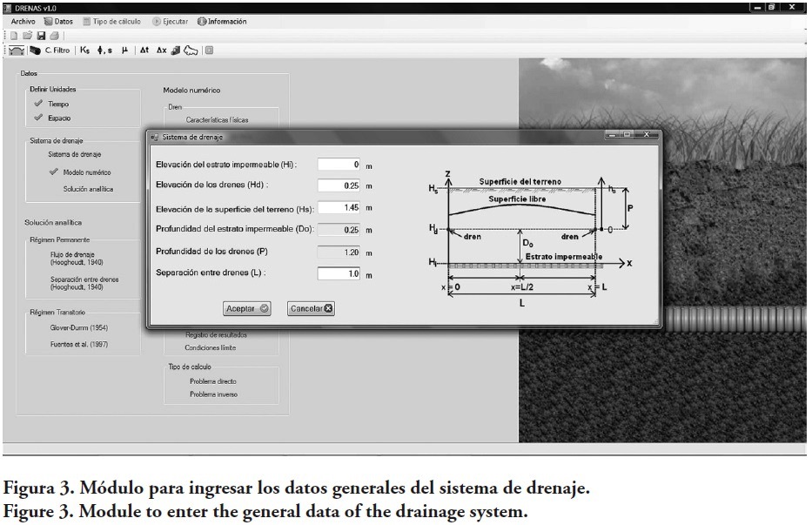
Task: Open the Archivo menu
Action: [23, 22]
